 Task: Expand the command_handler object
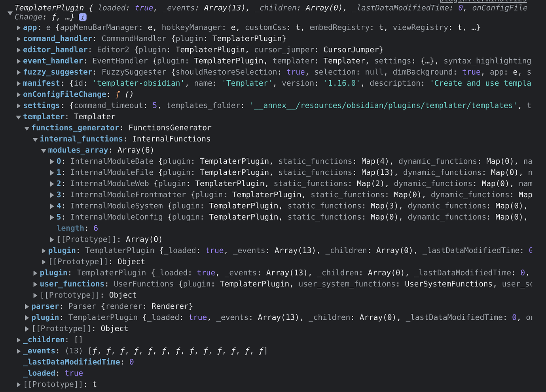[18, 38]
